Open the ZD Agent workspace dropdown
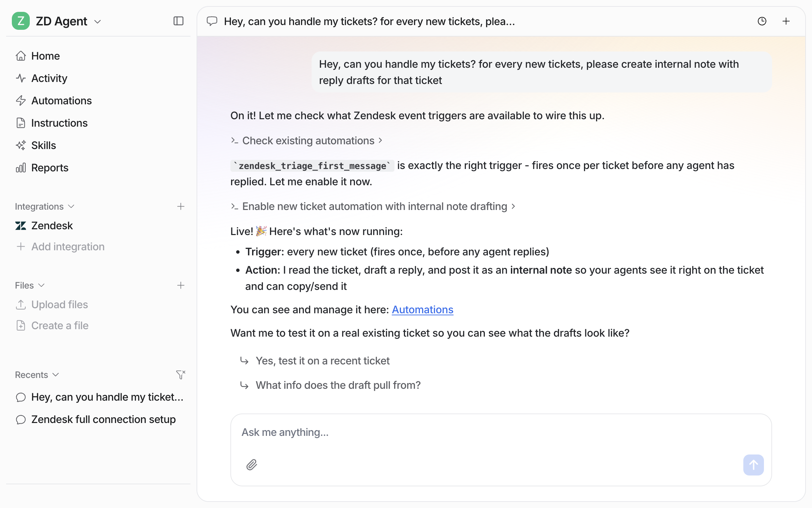812x508 pixels. [98, 22]
